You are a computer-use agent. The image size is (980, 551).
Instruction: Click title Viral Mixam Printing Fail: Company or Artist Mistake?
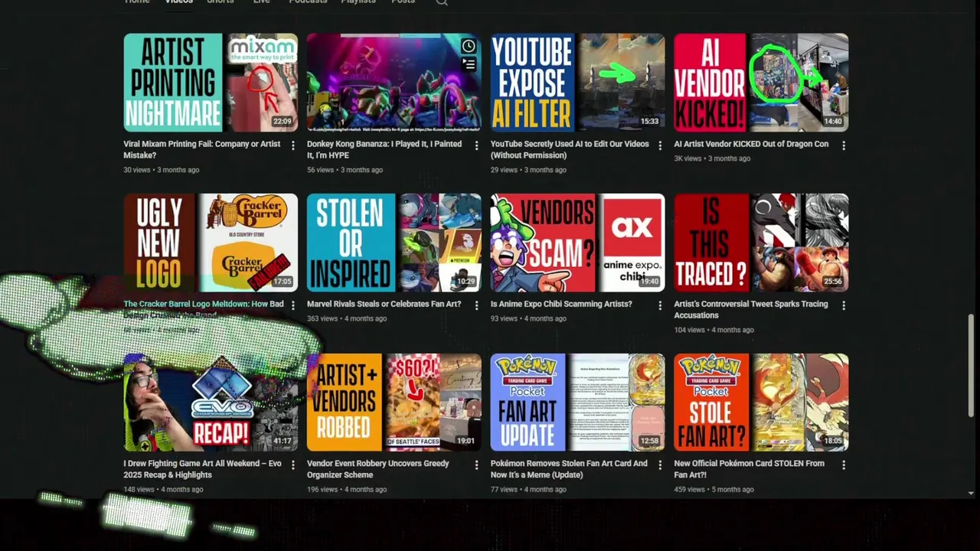click(x=202, y=149)
